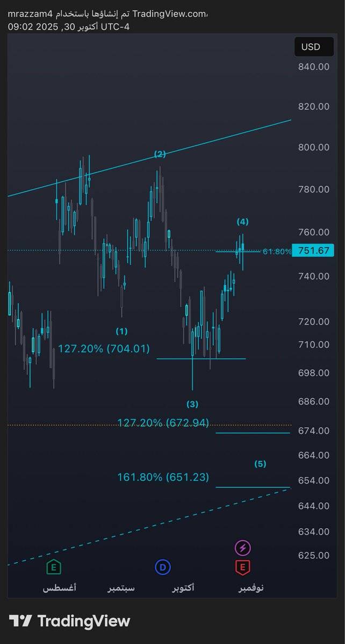Click the 740.00 price axis value
345x644 pixels.
[313, 276]
